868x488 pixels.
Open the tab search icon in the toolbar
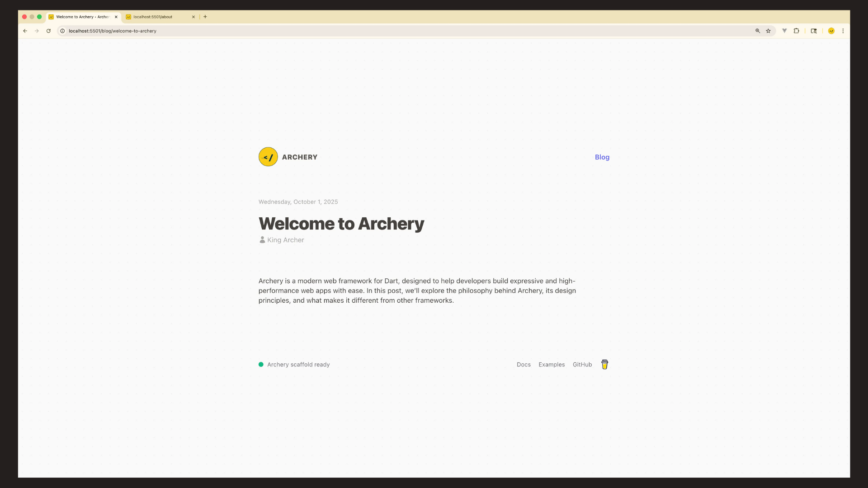click(814, 31)
